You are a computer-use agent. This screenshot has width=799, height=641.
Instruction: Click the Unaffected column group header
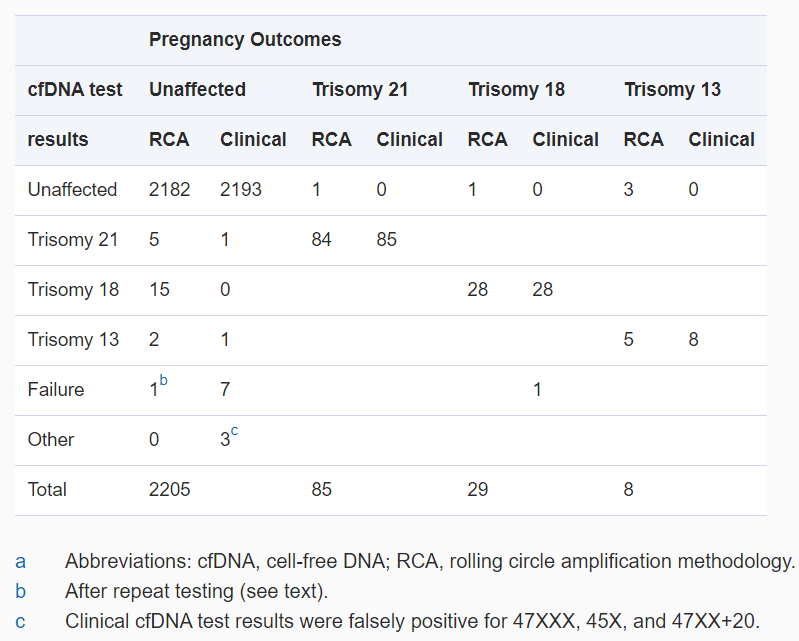coord(197,90)
